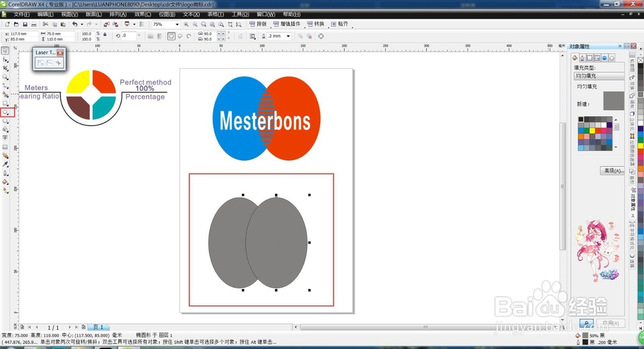Click the Save icon

click(24, 24)
